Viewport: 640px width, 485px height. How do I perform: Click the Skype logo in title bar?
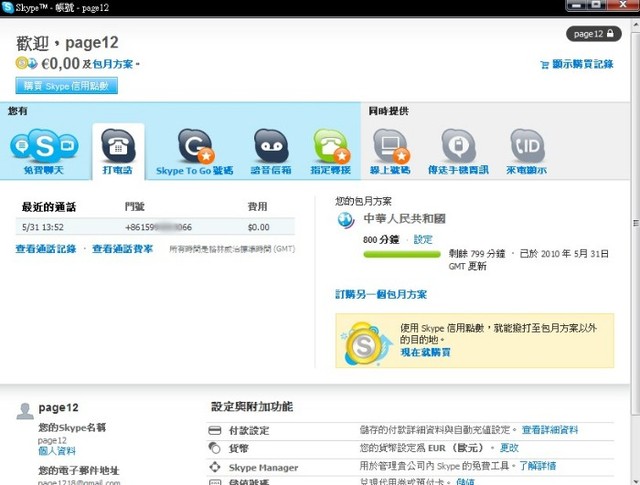[x=7, y=7]
